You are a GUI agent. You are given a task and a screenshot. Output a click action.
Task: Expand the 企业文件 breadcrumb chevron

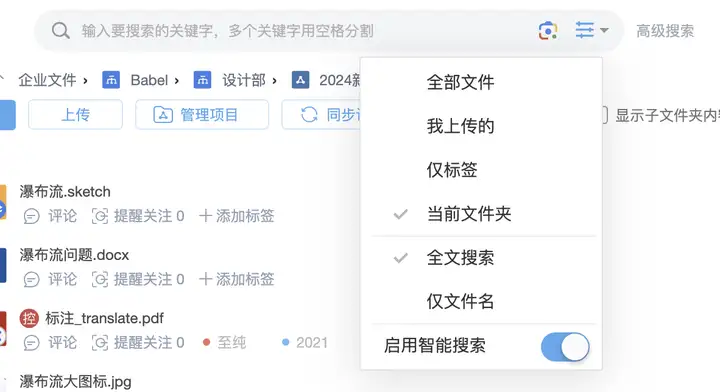pyautogui.click(x=85, y=81)
